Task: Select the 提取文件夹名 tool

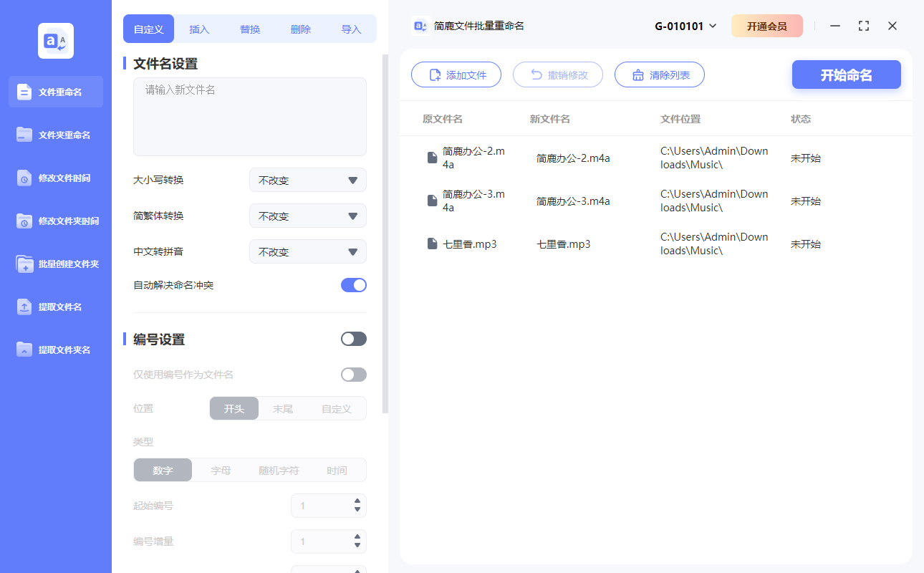Action: [55, 350]
